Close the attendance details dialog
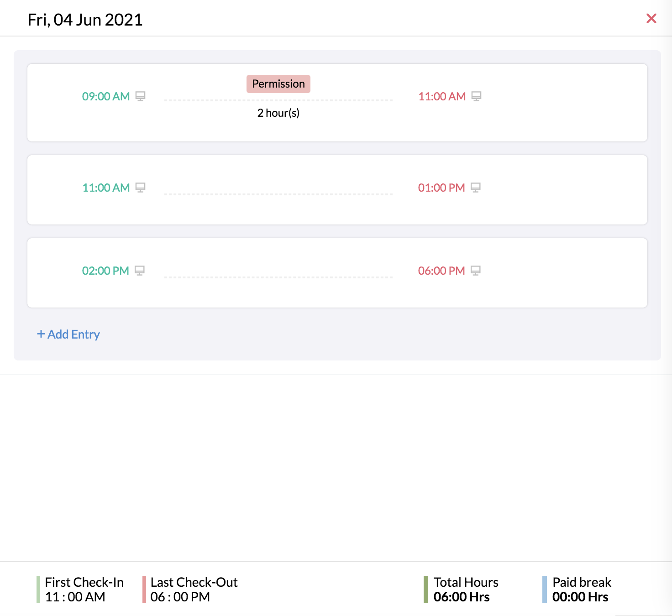Image resolution: width=672 pixels, height=616 pixels. [x=651, y=19]
